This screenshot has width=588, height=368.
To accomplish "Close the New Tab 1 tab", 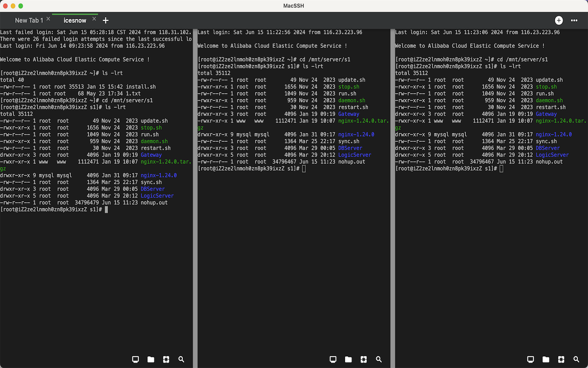I will (48, 19).
